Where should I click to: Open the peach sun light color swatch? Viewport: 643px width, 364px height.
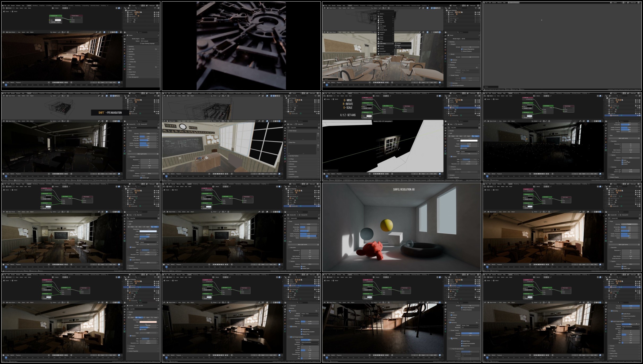pos(148,322)
